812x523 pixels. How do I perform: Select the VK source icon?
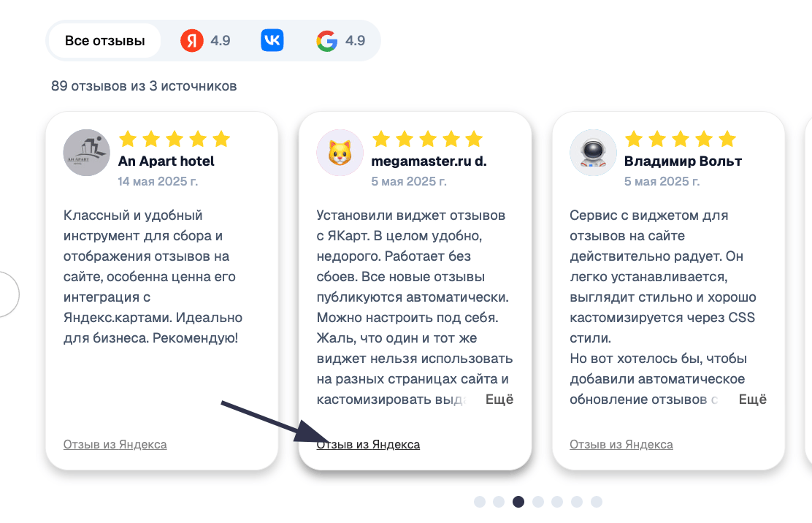[272, 40]
